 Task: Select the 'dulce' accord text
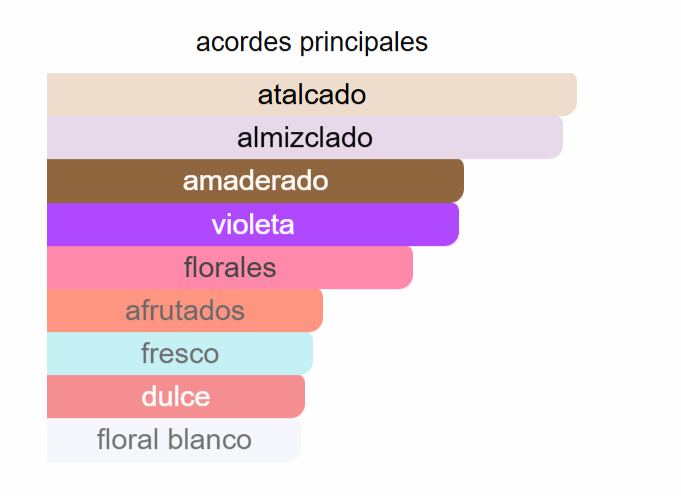pyautogui.click(x=176, y=396)
